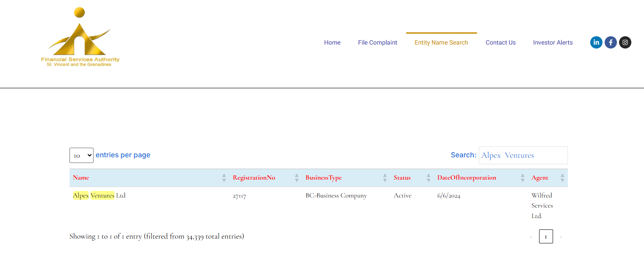Image resolution: width=644 pixels, height=267 pixels.
Task: Sort by Agent column arrows
Action: 562,178
